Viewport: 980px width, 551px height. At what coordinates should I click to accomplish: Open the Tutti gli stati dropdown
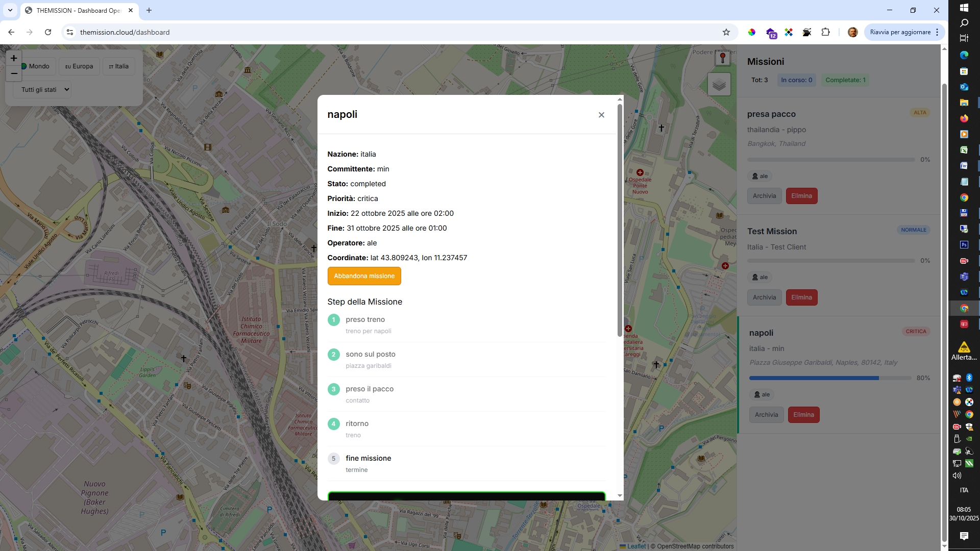pos(42,90)
